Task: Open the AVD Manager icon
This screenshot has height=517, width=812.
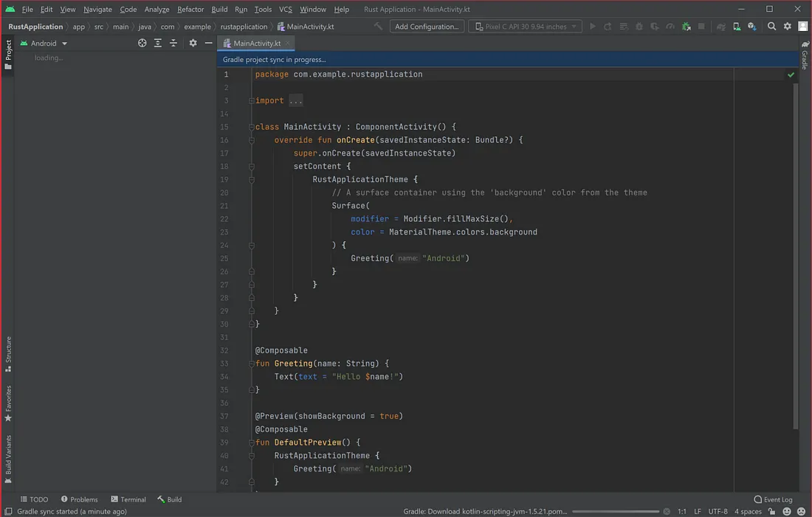Action: 737,27
